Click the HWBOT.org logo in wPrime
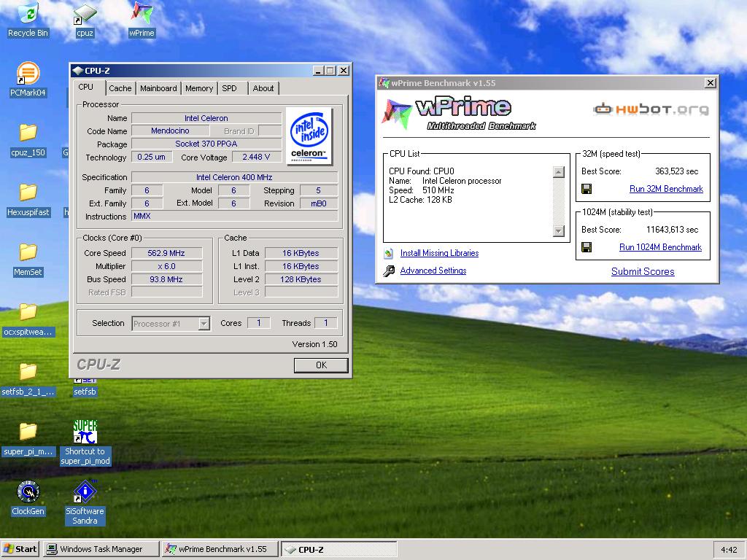This screenshot has height=560, width=747. [651, 109]
